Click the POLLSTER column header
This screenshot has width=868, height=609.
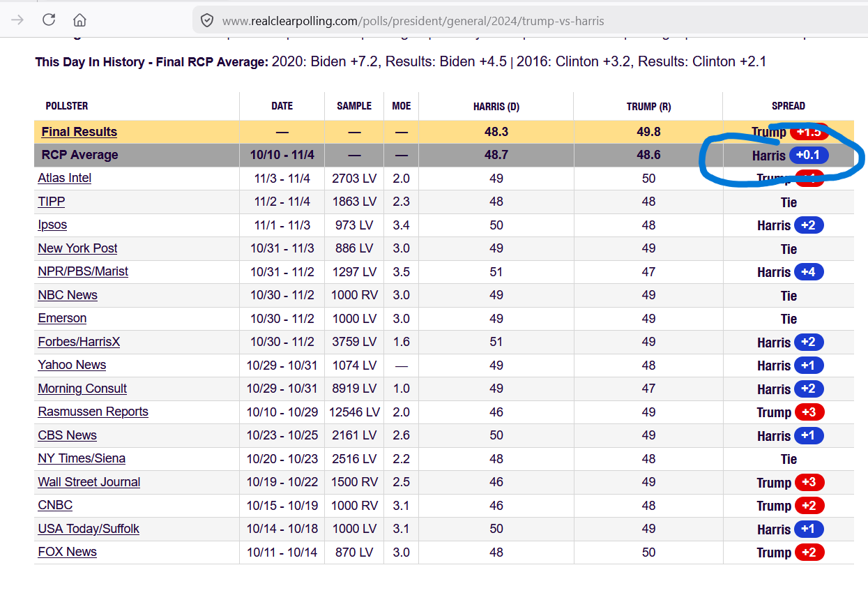(67, 106)
